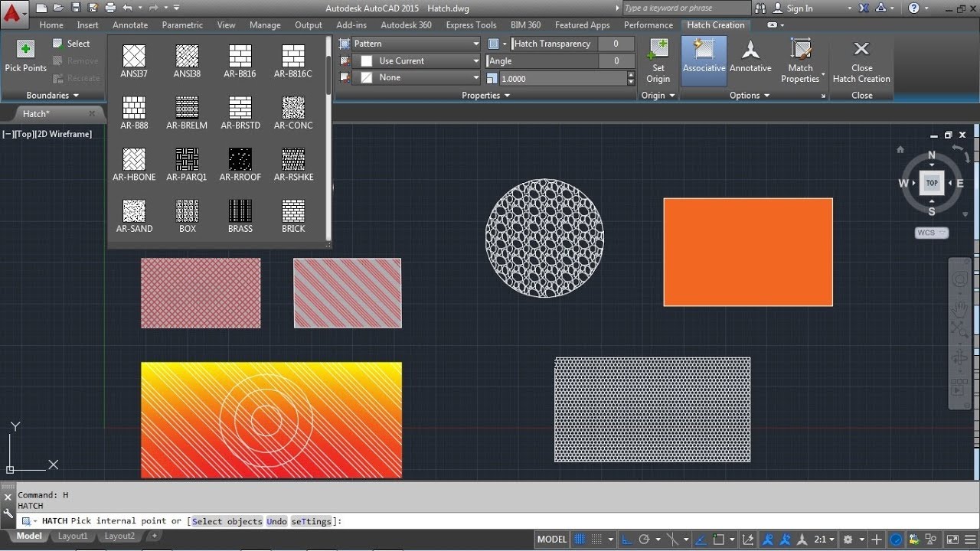Click Close Hatch Creation icon
Viewport: 980px width, 551px height.
[861, 51]
